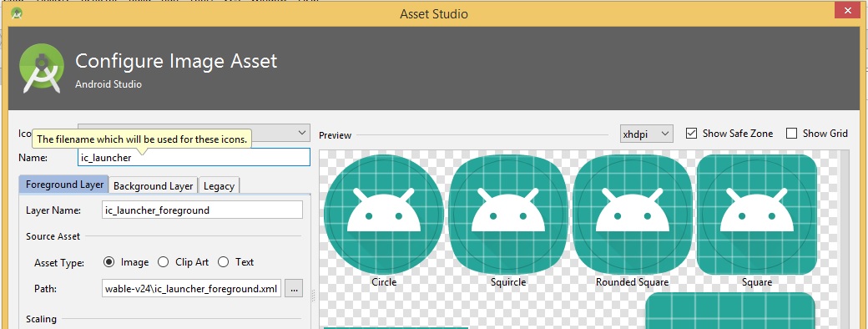
Task: Click the Layer Name input field
Action: [203, 210]
